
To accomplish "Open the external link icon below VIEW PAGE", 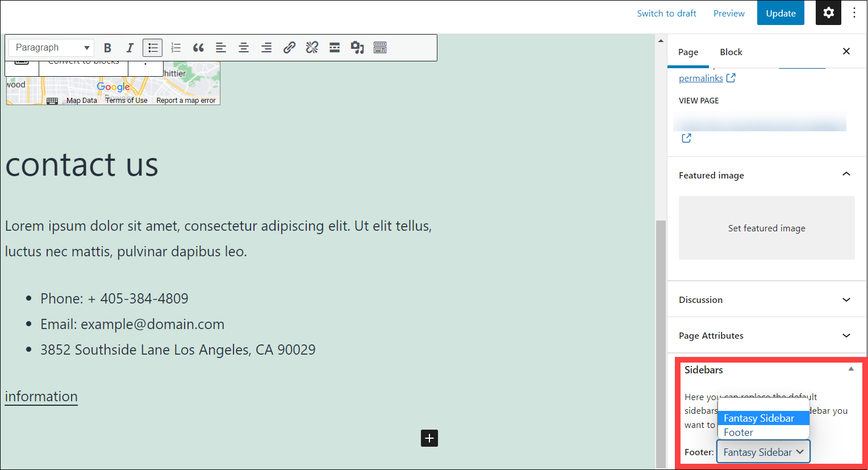I will tap(686, 138).
